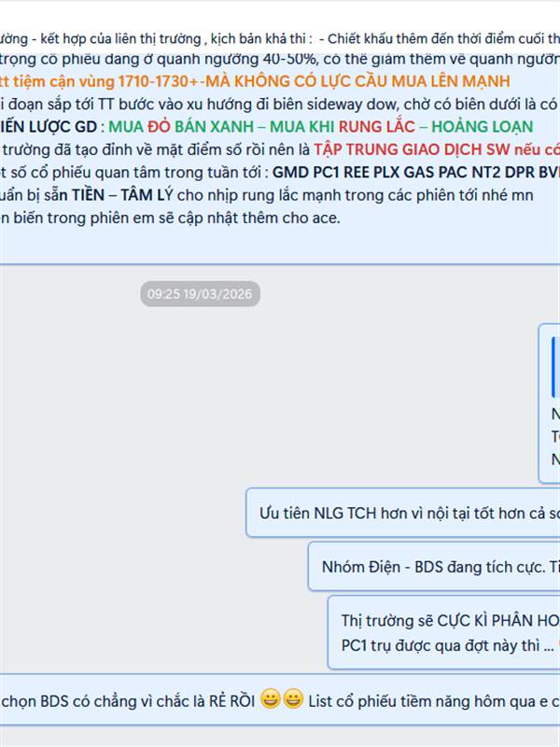Click red RUNG LẮC text in strategy line

tap(377, 126)
